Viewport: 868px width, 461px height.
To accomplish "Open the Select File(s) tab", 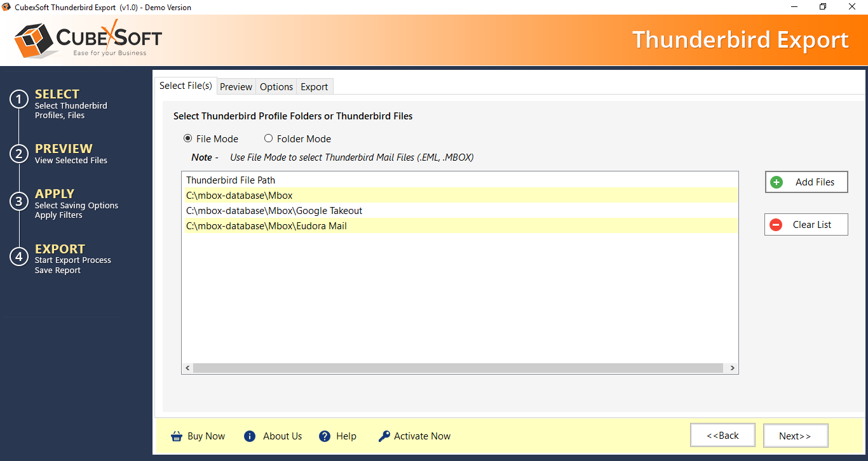I will (x=186, y=86).
